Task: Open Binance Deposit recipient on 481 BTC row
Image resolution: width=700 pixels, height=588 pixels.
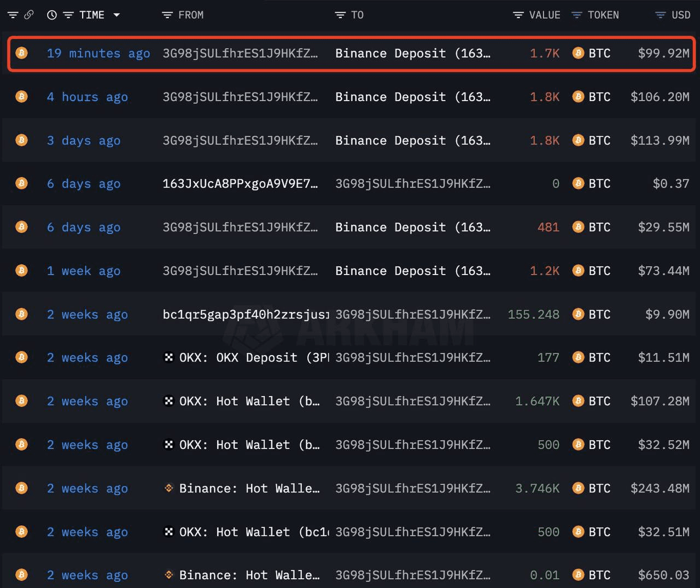Action: click(x=413, y=228)
